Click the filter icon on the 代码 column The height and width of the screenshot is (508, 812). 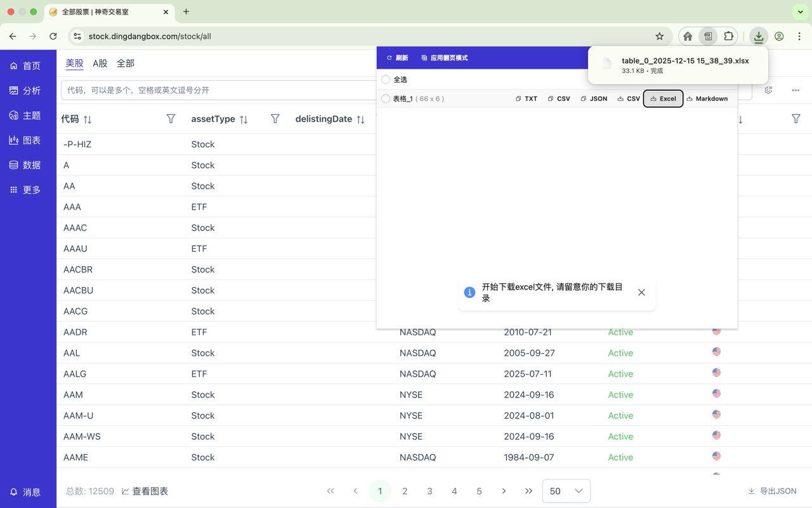pyautogui.click(x=170, y=119)
